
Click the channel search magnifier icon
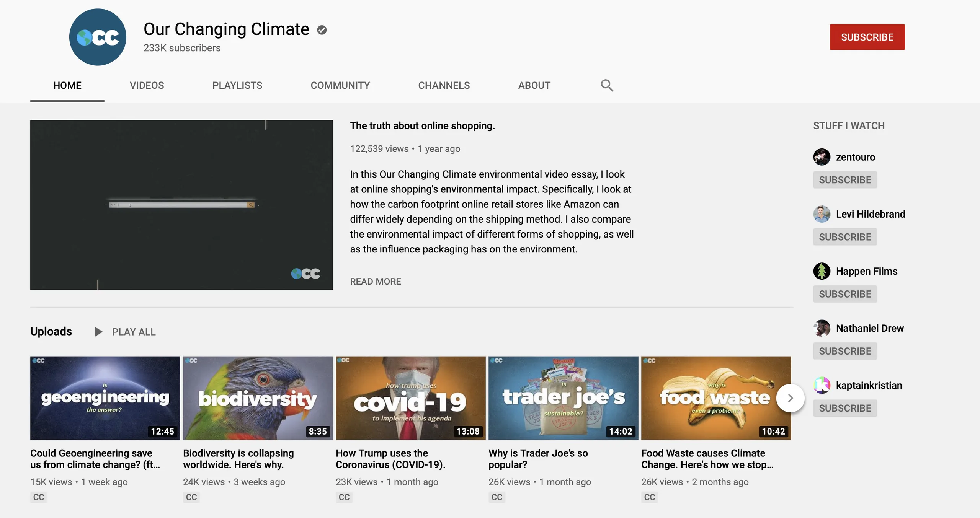coord(607,85)
